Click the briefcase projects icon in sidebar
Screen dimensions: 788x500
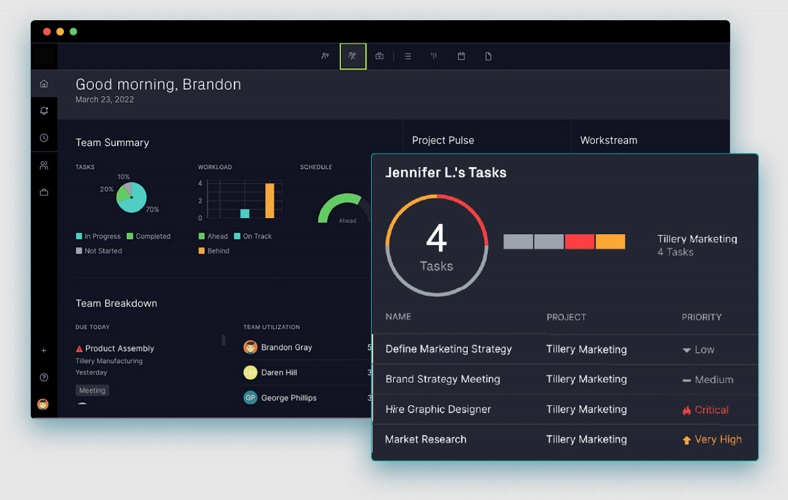(x=44, y=192)
